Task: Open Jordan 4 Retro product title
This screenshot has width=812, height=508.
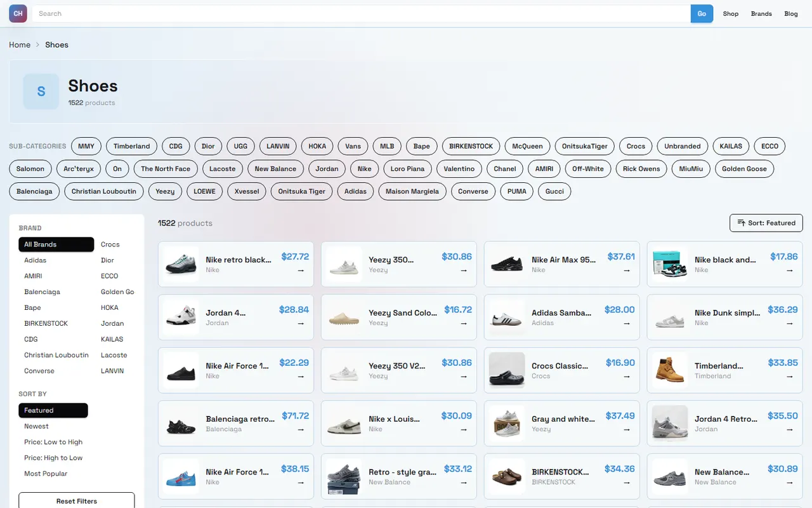Action: 726,418
